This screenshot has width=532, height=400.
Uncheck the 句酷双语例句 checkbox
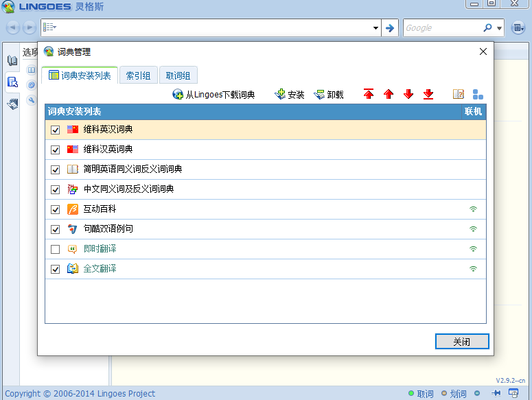click(56, 229)
